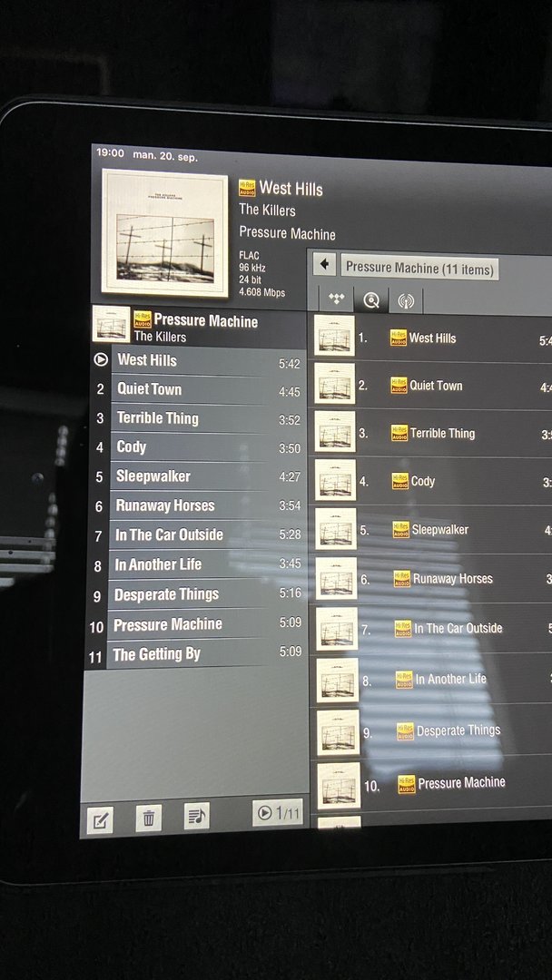Select Terrible Thing in the queue
This screenshot has width=552, height=980.
[x=208, y=418]
